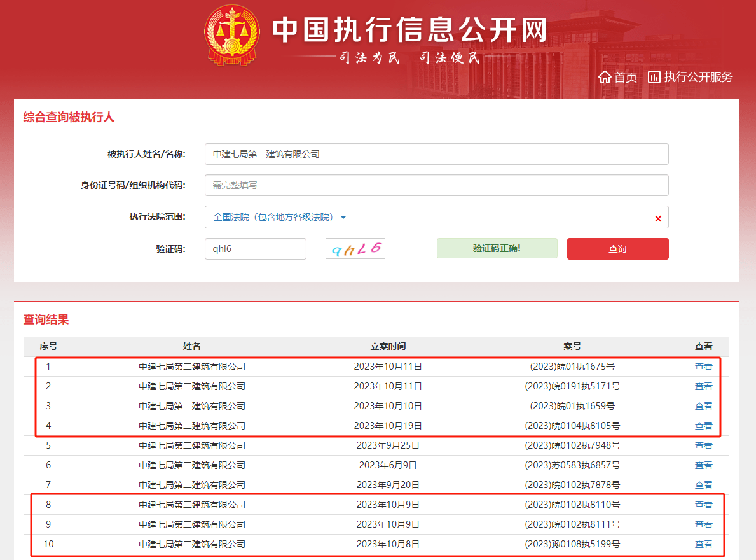Click the home icon beside 首页

[x=605, y=78]
